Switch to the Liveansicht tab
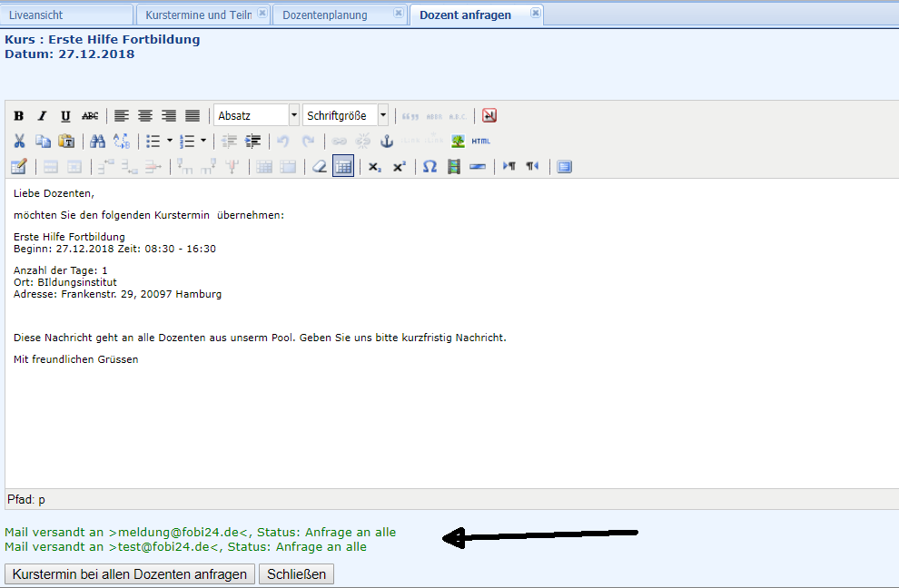899x588 pixels. 36,15
